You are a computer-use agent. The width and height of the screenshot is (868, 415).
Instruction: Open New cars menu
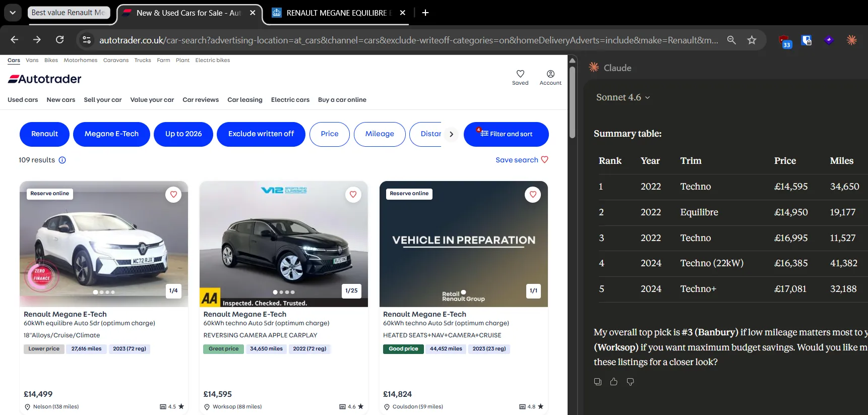click(x=61, y=100)
